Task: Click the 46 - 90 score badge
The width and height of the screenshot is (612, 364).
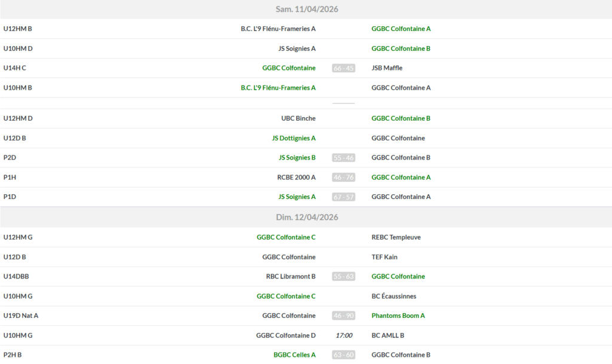Action: pyautogui.click(x=344, y=316)
